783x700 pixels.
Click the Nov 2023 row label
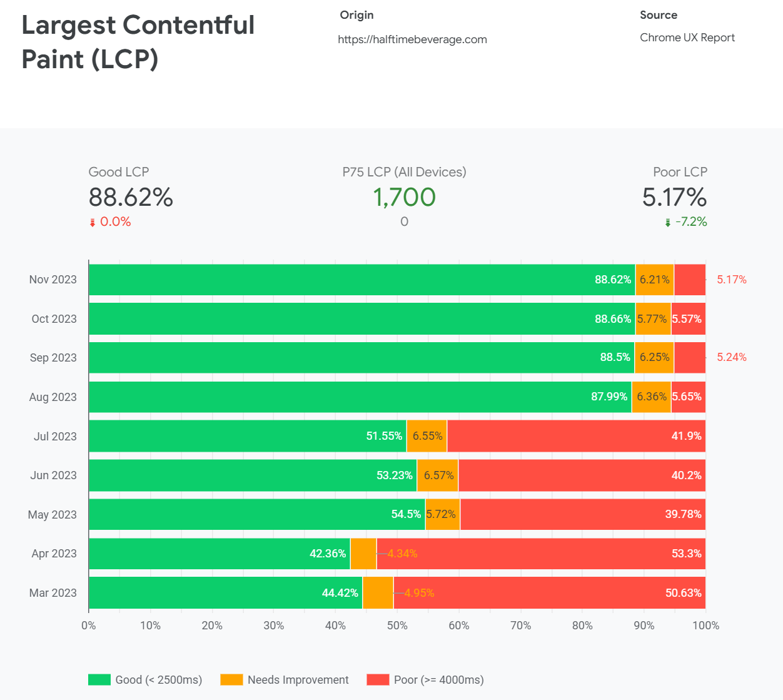pos(53,280)
